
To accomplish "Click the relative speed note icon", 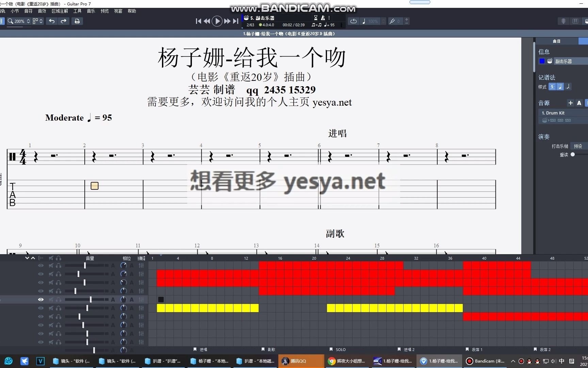I will [x=364, y=21].
